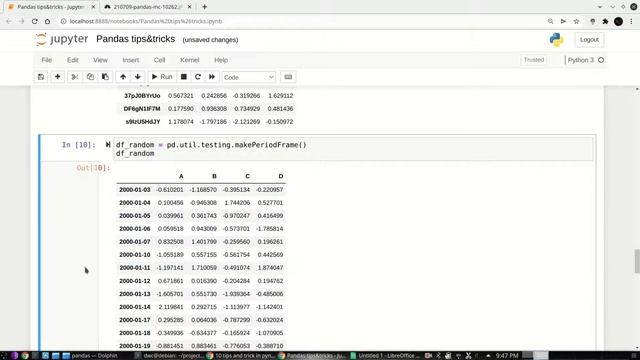
Task: Click the Trusted notebook indicator
Action: [x=533, y=60]
